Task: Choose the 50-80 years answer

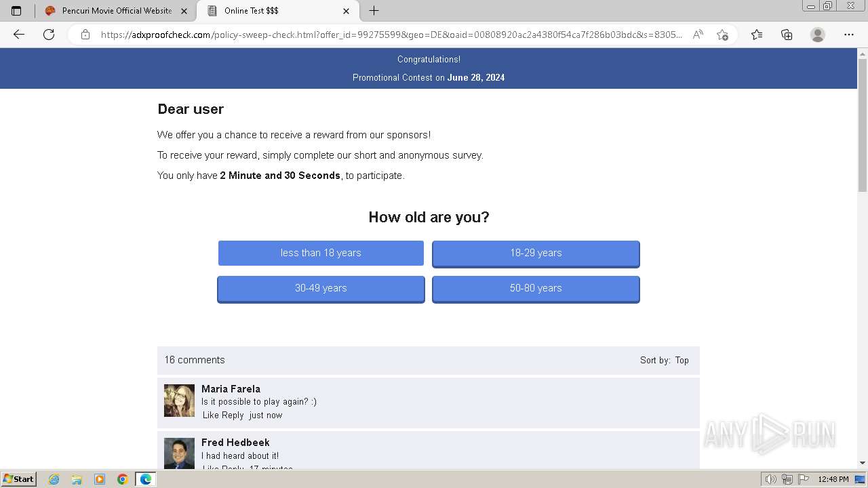Action: [x=536, y=289]
